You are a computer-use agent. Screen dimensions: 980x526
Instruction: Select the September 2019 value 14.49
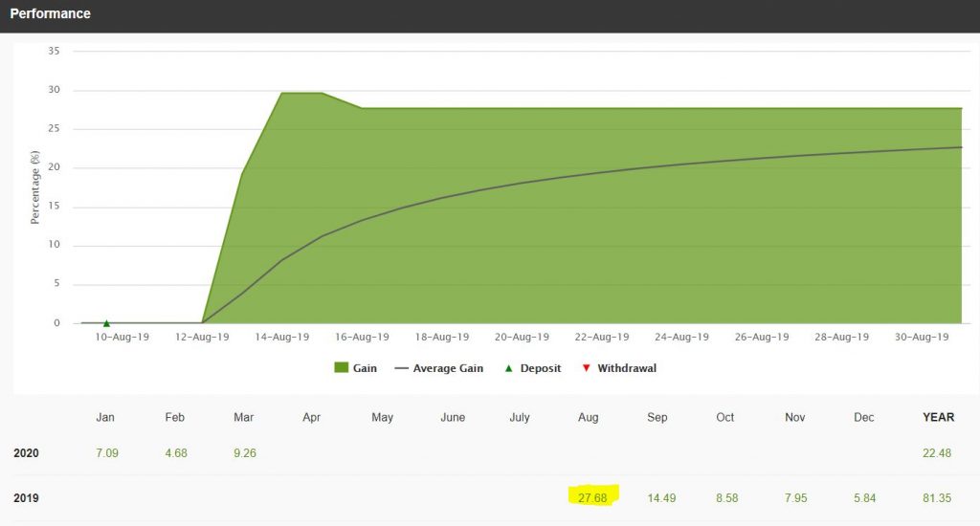pyautogui.click(x=661, y=498)
